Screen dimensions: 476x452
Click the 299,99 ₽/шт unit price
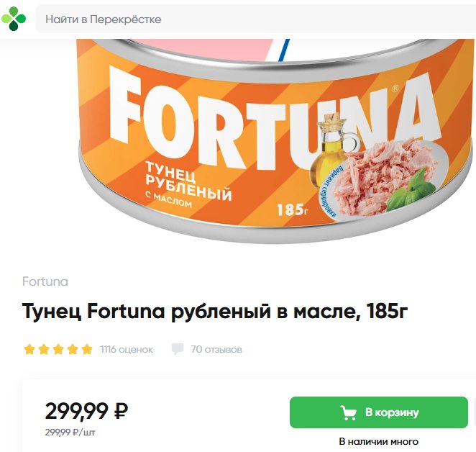point(70,433)
